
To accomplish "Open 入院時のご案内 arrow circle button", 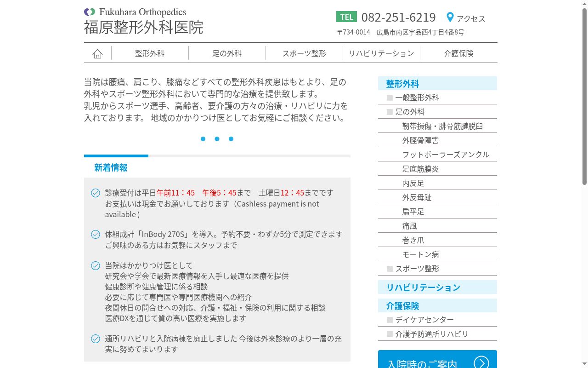I will tap(481, 363).
